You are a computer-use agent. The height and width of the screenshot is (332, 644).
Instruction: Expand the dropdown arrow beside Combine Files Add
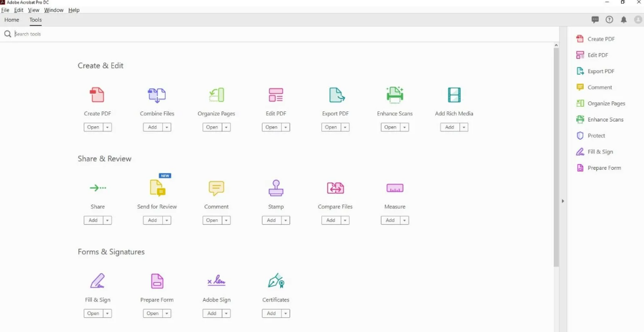click(167, 127)
